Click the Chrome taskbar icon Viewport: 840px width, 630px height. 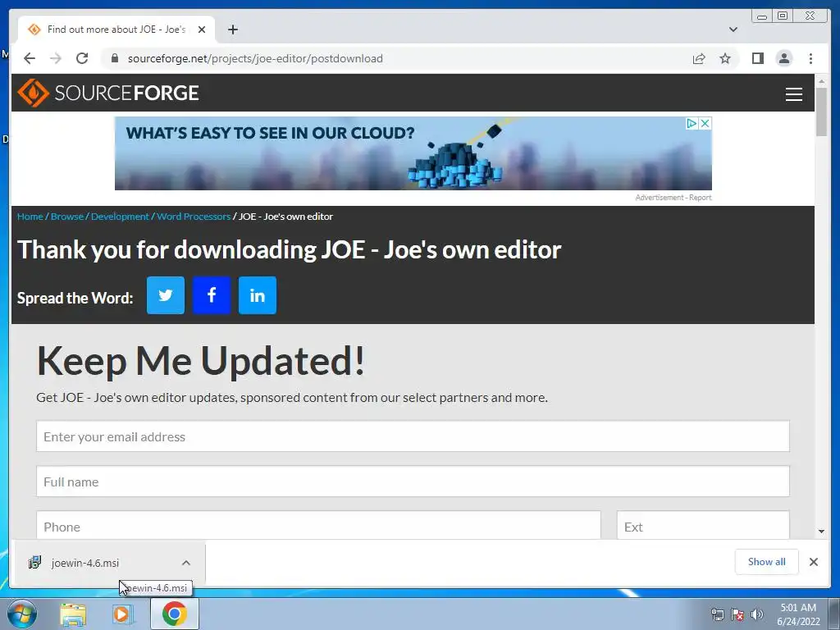tap(175, 614)
